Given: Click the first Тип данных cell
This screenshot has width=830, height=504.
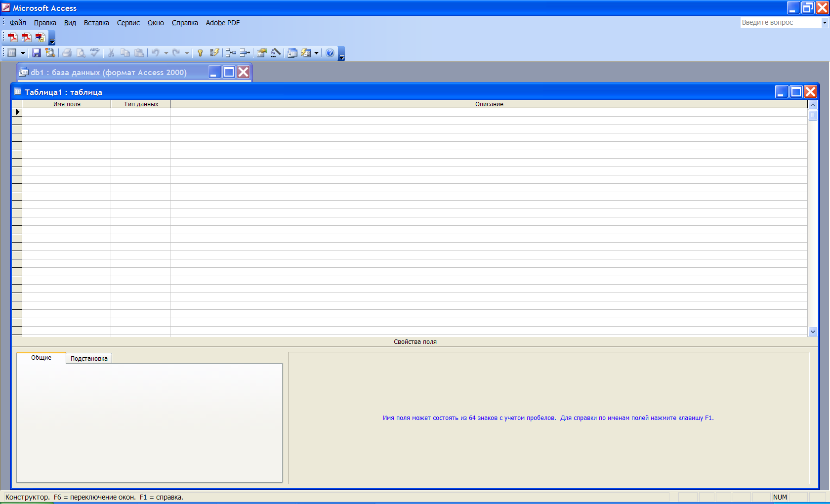Looking at the screenshot, I should pyautogui.click(x=140, y=112).
